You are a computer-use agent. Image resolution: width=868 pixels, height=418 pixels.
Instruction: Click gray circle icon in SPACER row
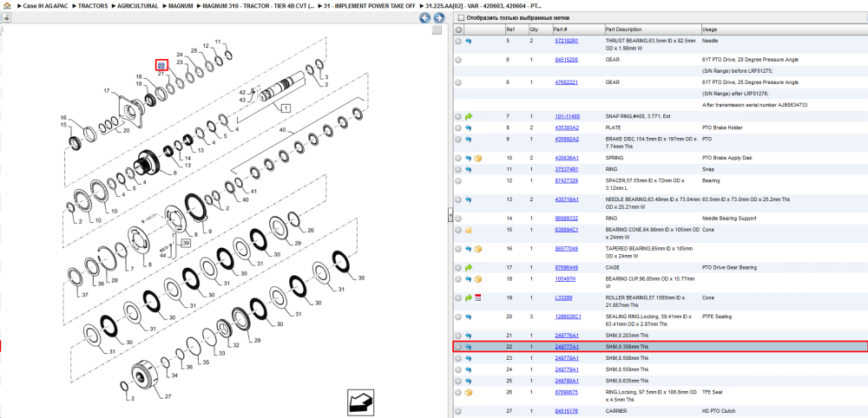tap(458, 180)
